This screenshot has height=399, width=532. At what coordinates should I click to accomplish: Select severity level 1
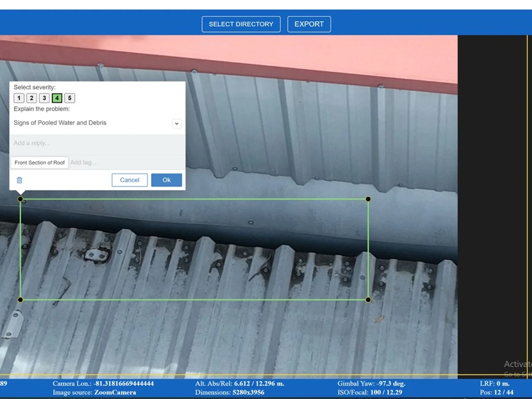pyautogui.click(x=19, y=98)
